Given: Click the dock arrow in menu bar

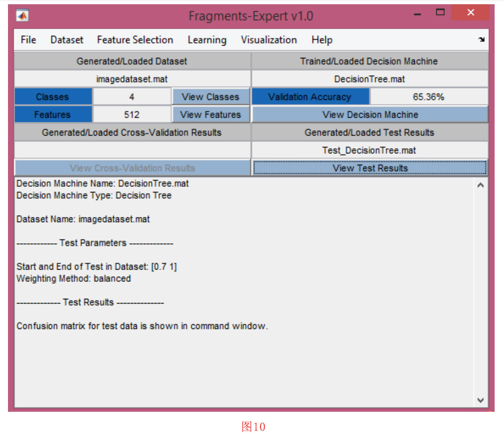Looking at the screenshot, I should [481, 40].
